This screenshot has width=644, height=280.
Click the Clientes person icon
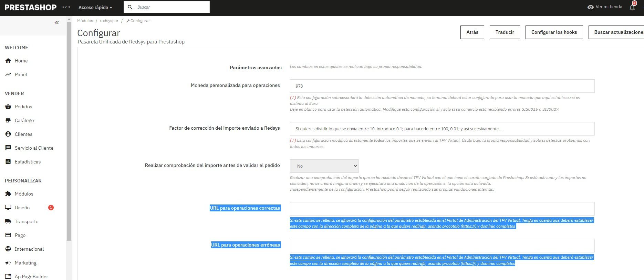pyautogui.click(x=8, y=134)
